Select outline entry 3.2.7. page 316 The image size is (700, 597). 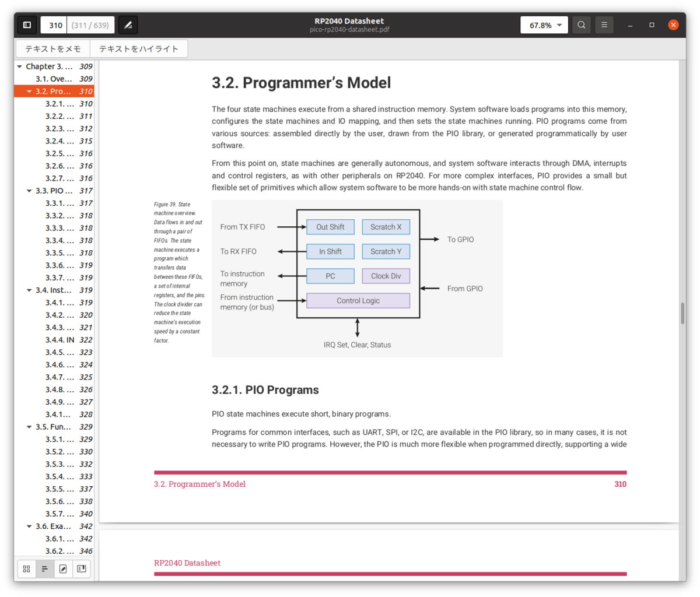54,178
